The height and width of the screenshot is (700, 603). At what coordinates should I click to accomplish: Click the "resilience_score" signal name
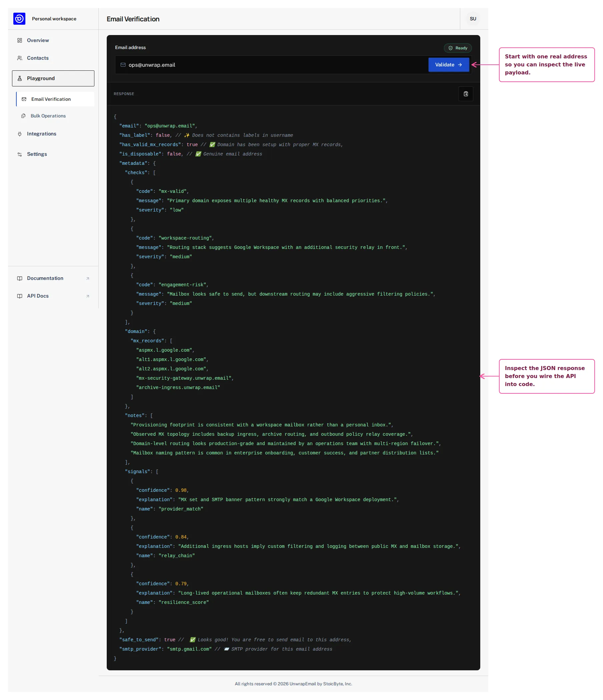click(184, 602)
